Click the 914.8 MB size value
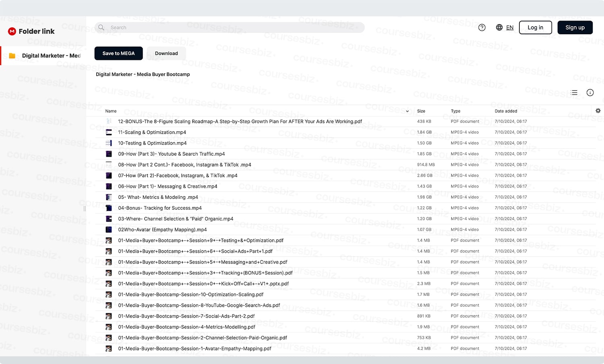 pyautogui.click(x=426, y=165)
